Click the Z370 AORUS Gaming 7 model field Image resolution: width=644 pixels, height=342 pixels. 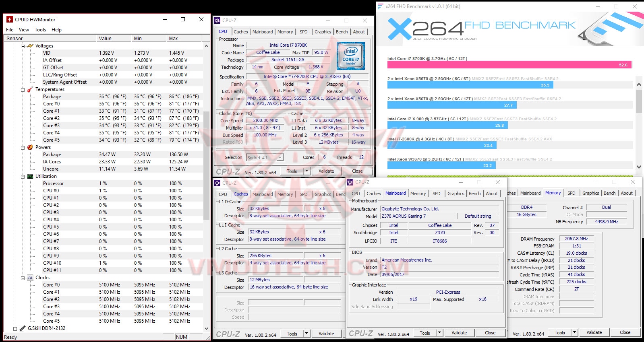418,216
